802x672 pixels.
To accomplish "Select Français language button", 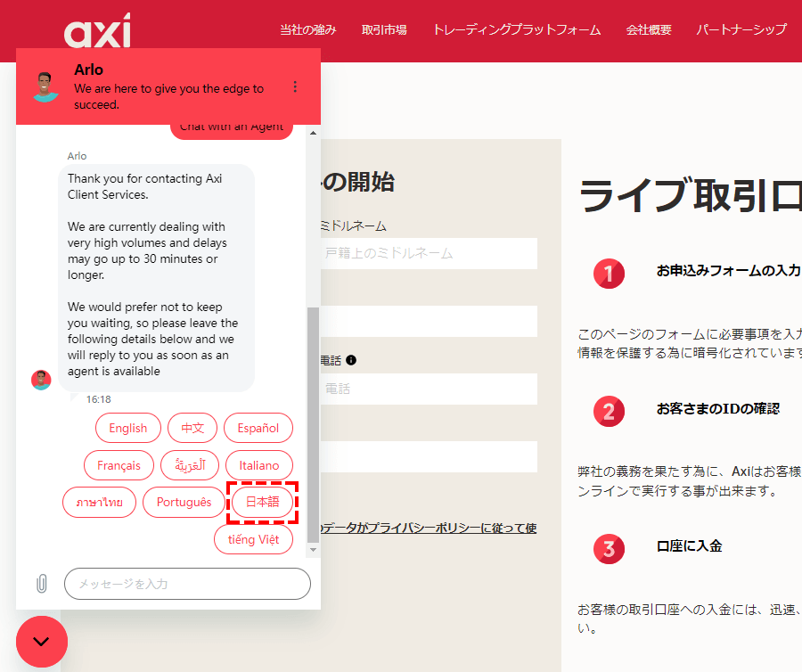I will coord(119,465).
